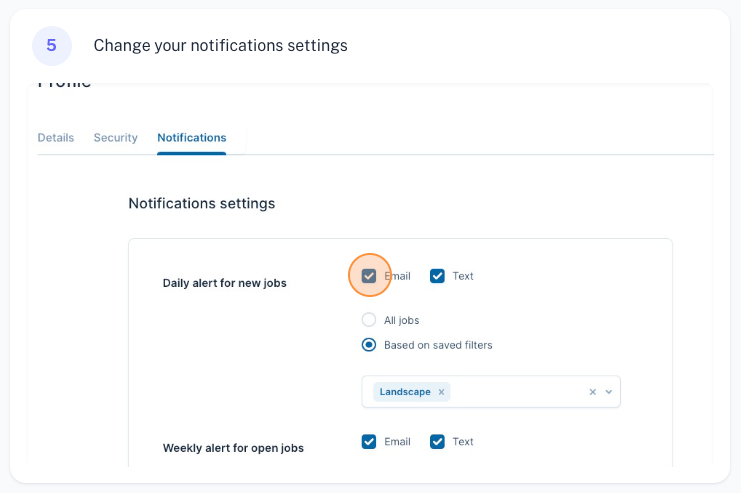Clear all selected saved filters
Image resolution: width=741 pixels, height=493 pixels.
[592, 392]
